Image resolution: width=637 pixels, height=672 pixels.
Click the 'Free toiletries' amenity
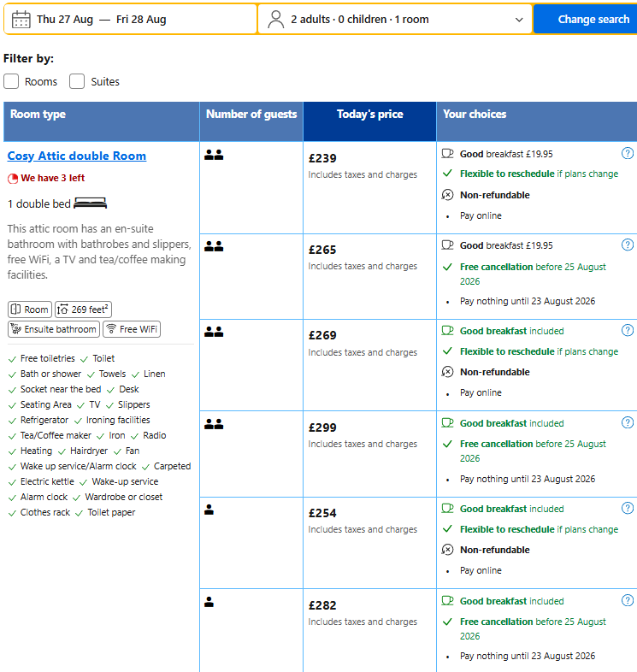pos(48,358)
